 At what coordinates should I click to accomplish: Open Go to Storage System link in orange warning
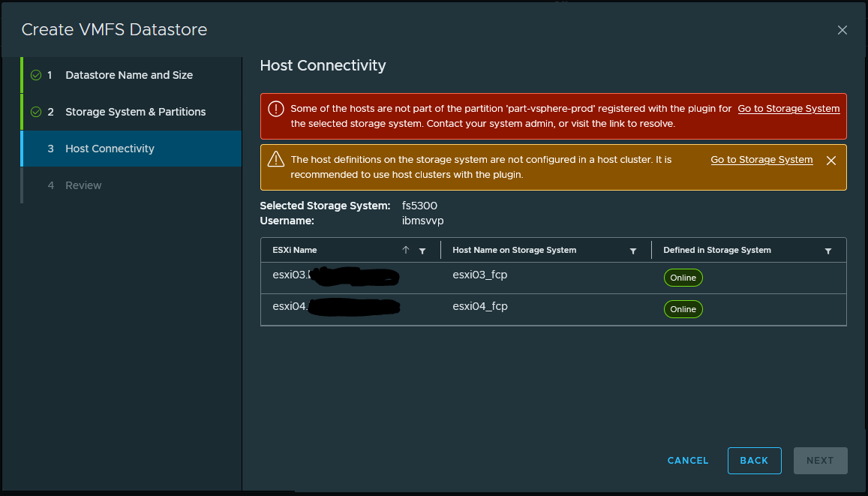[x=761, y=160]
